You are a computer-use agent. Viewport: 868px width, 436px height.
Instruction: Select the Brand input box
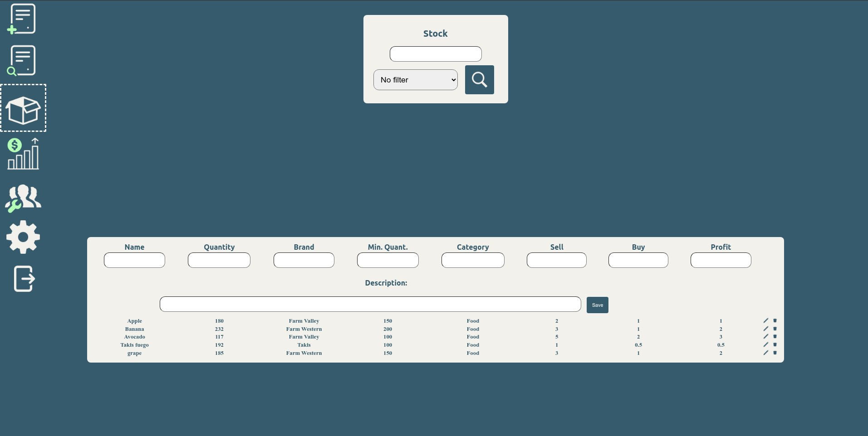(304, 260)
